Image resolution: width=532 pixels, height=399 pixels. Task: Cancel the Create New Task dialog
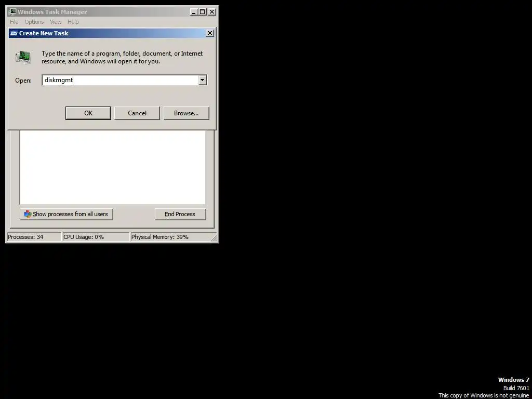(x=137, y=113)
